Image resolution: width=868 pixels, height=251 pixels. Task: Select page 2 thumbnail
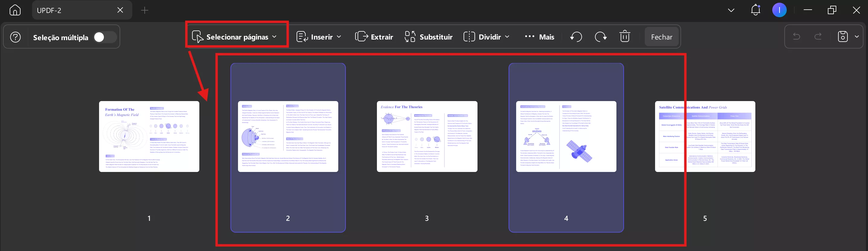[288, 136]
